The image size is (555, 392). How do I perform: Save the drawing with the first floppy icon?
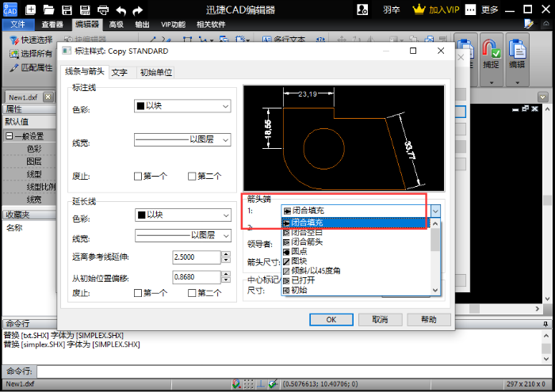click(67, 10)
